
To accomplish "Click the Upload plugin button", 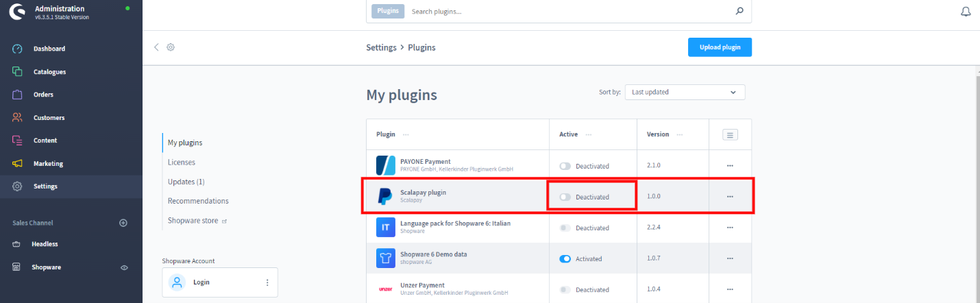I will [x=720, y=47].
